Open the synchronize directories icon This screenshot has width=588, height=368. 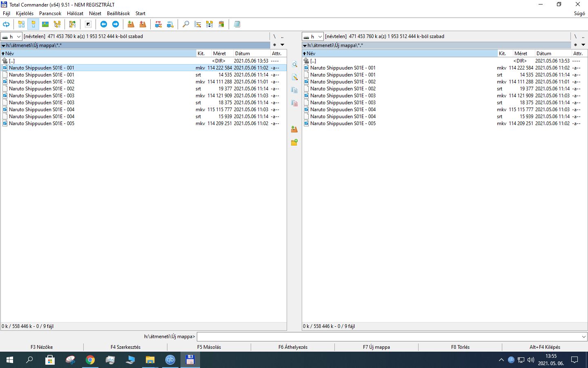tap(209, 25)
